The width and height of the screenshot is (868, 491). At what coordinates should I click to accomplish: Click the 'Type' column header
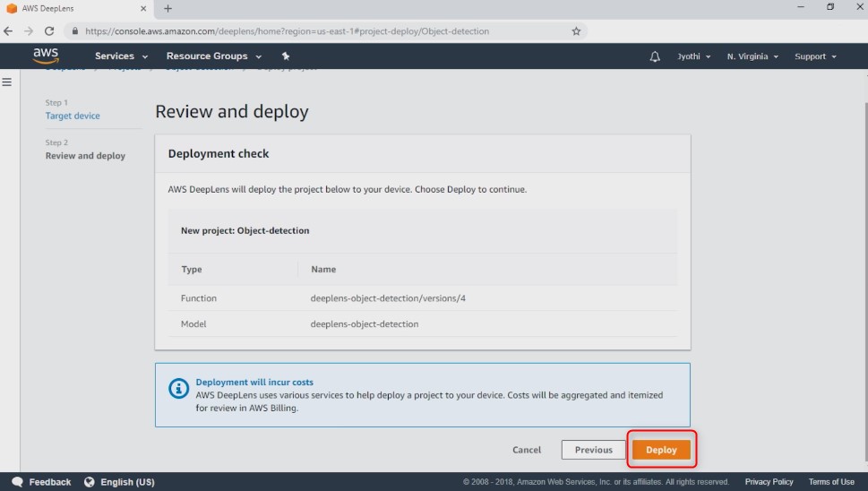tap(192, 269)
